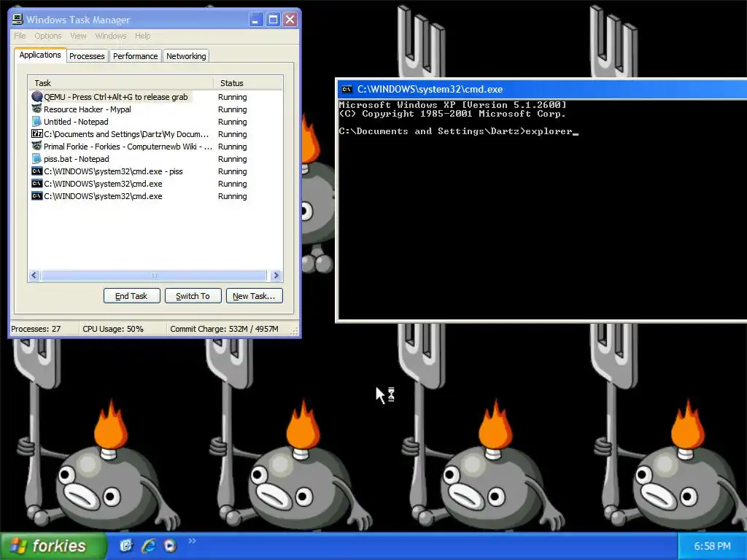Click the task list right scroll arrow
The width and height of the screenshot is (747, 560).
[276, 275]
